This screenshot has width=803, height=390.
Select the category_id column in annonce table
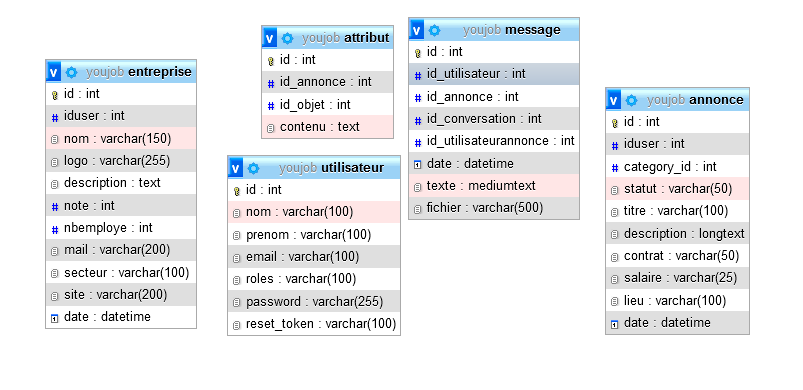pos(677,167)
